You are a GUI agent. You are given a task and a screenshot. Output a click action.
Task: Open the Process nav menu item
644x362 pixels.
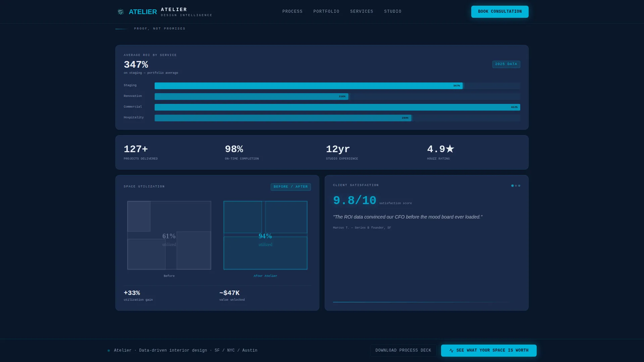tap(292, 12)
